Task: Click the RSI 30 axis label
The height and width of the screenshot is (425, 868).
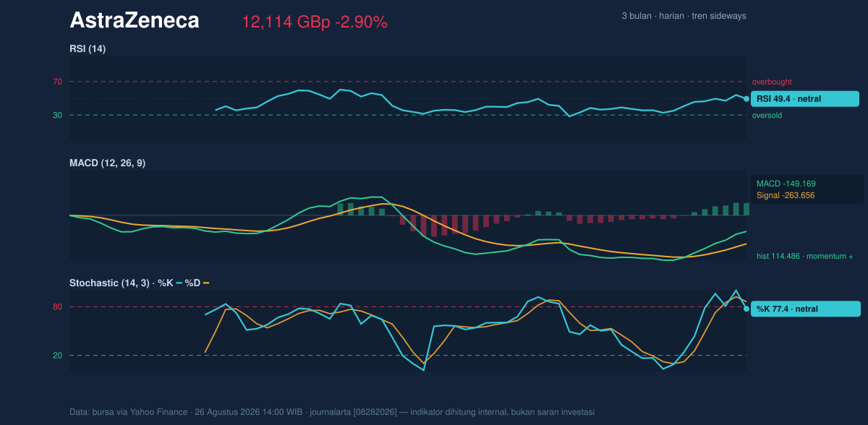Action: (57, 115)
